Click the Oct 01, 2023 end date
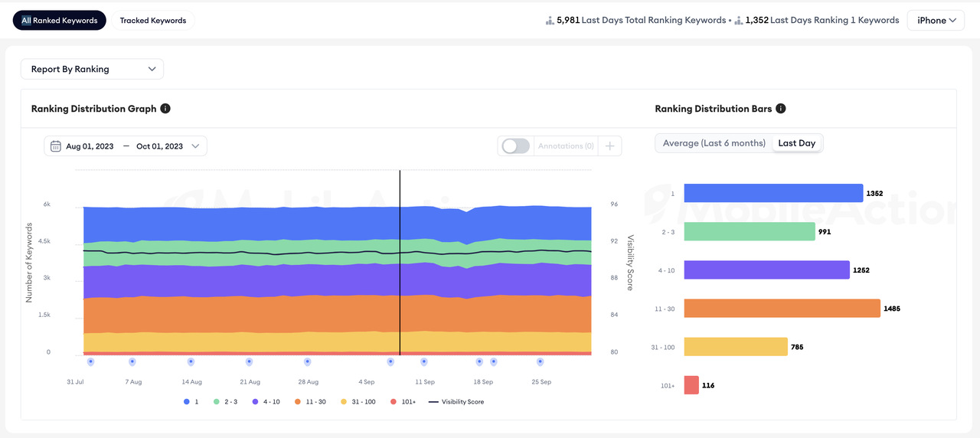This screenshot has height=438, width=980. (x=159, y=146)
